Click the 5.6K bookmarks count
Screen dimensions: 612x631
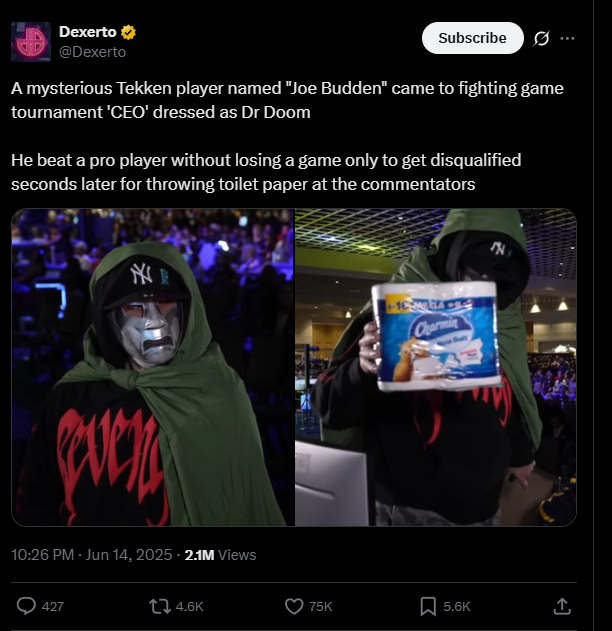coord(457,606)
